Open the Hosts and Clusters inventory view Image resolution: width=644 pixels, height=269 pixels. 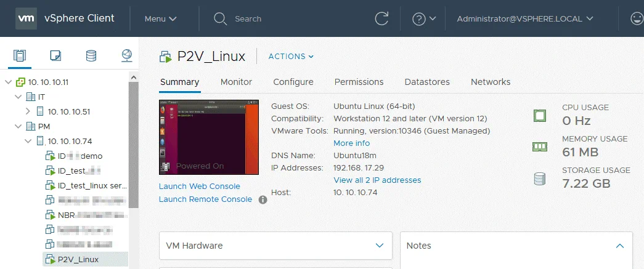[x=20, y=56]
